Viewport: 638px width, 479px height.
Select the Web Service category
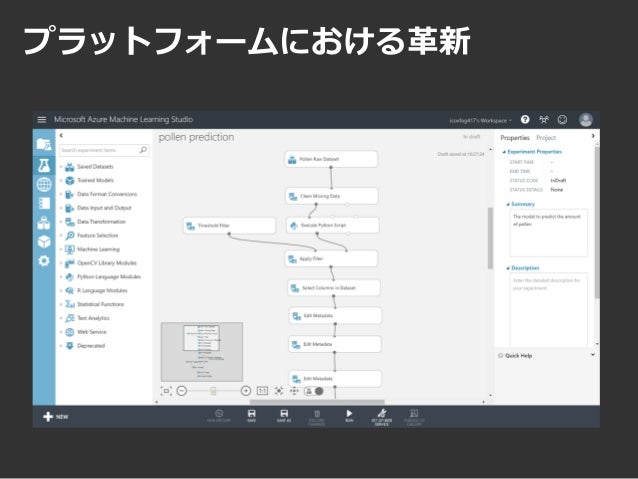(x=92, y=332)
